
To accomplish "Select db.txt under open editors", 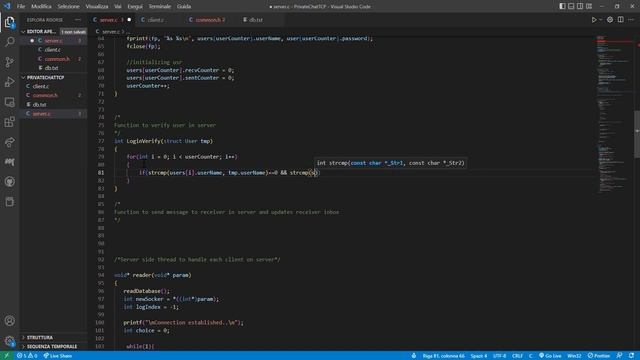I will 53,68.
